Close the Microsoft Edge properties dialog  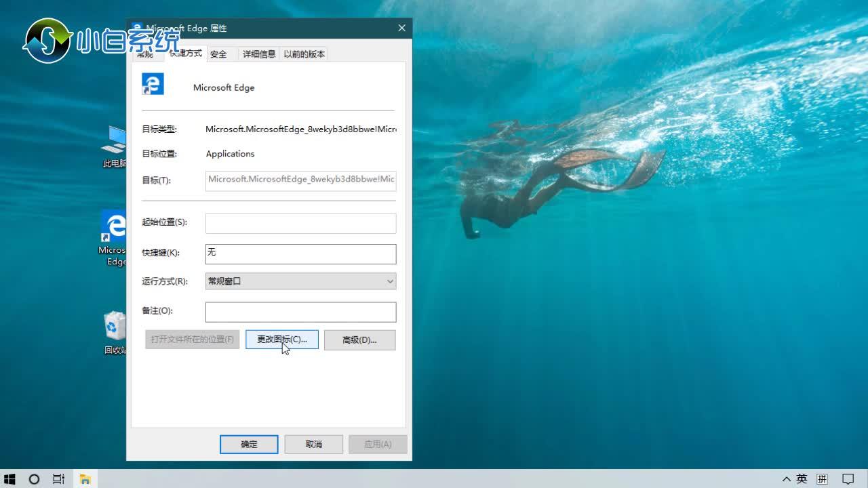pyautogui.click(x=401, y=28)
